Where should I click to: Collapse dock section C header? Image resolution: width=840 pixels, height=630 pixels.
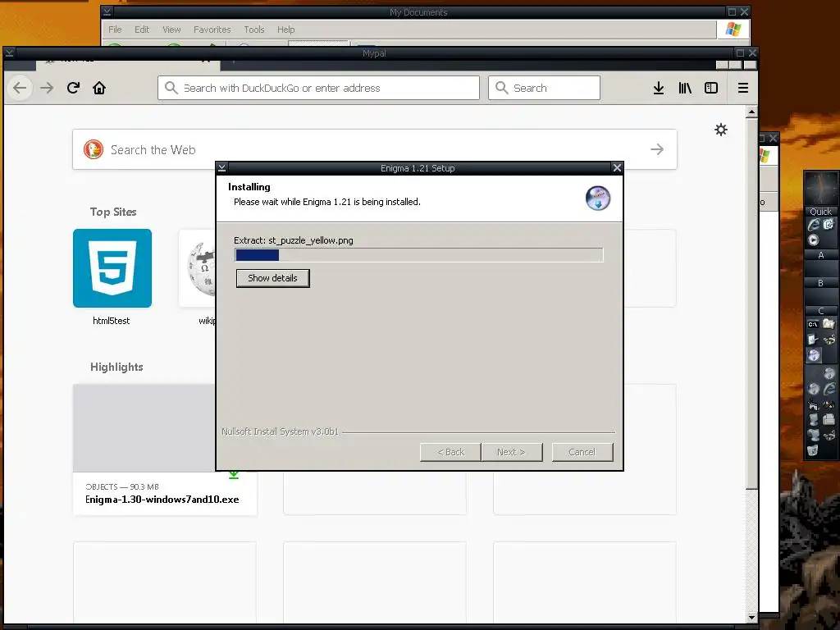(820, 311)
